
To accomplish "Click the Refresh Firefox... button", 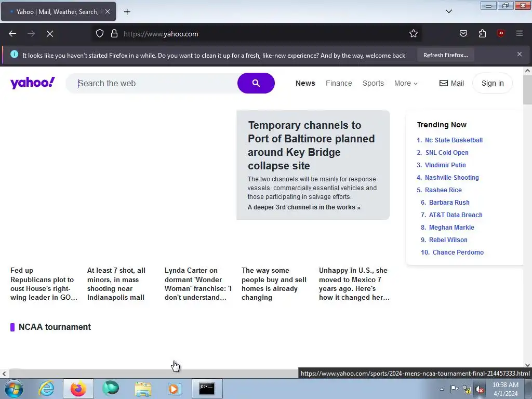I will (x=445, y=55).
